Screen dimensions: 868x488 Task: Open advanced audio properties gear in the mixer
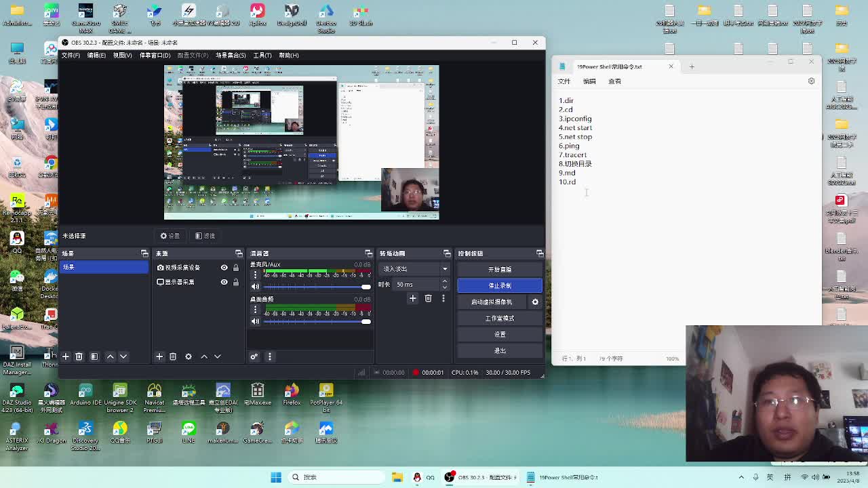click(x=254, y=357)
